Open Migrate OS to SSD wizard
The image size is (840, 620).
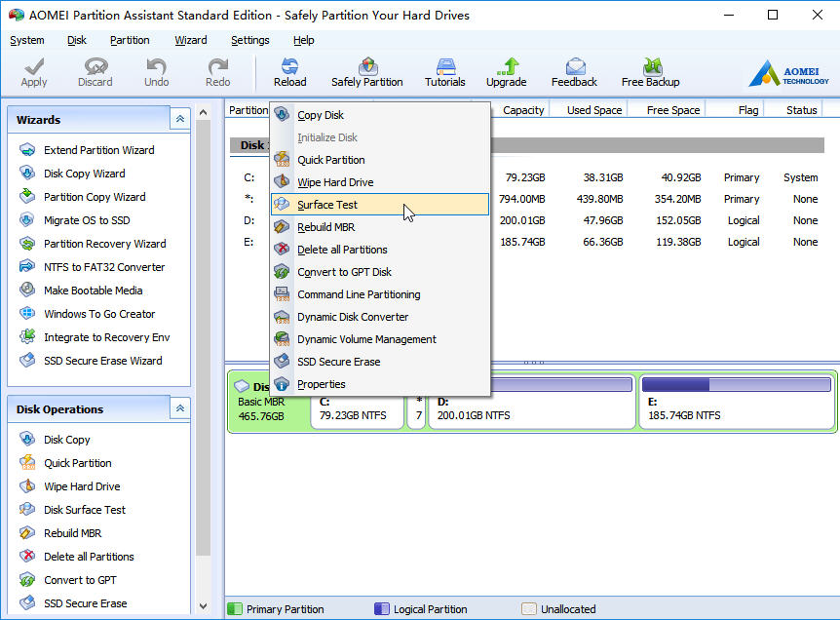(87, 220)
